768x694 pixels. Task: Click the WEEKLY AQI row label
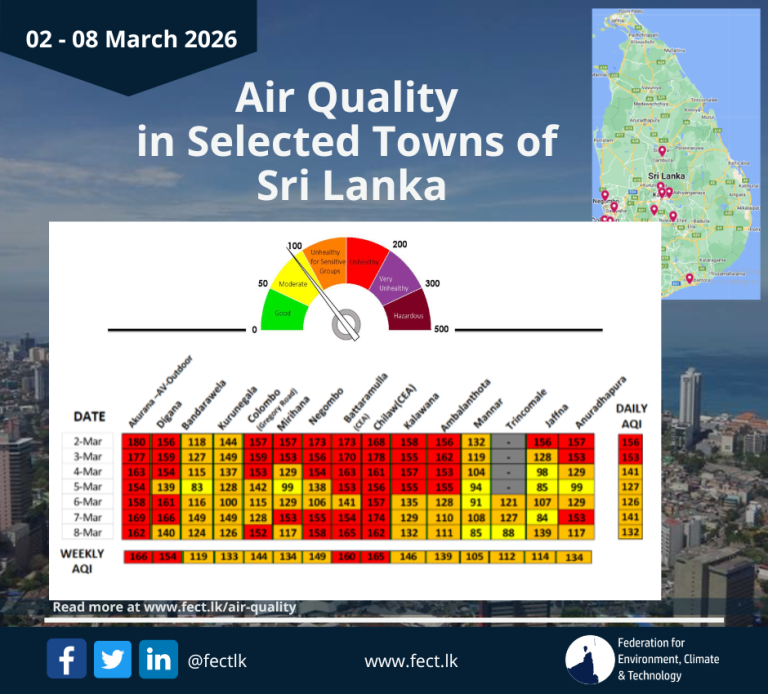(x=82, y=560)
